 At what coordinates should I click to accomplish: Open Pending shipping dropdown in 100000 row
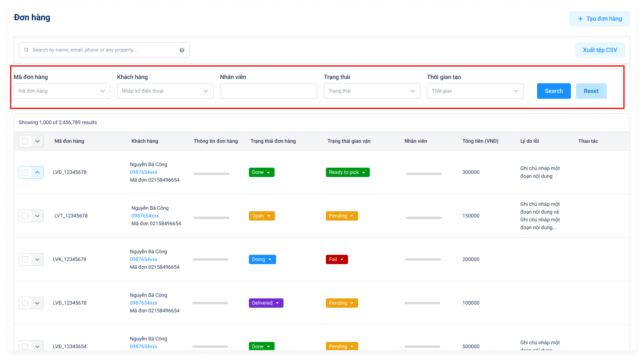pyautogui.click(x=342, y=303)
